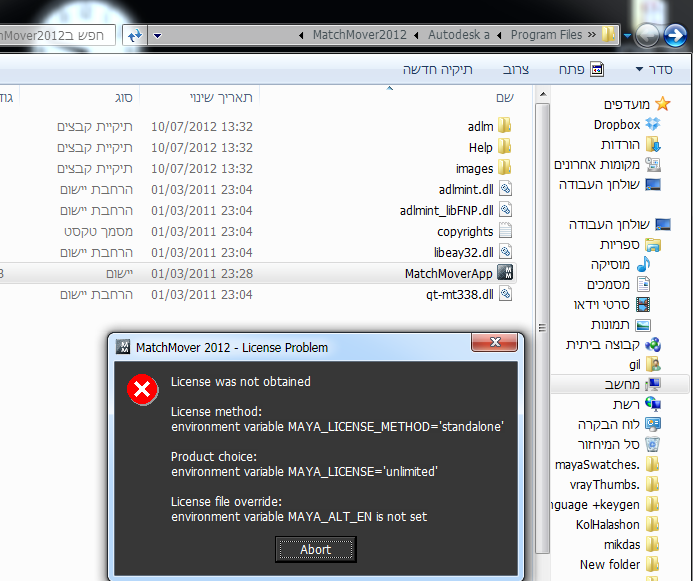Click the sidebar scrollbar thumb grip
Viewport: 693px width, 581px height.
542,327
